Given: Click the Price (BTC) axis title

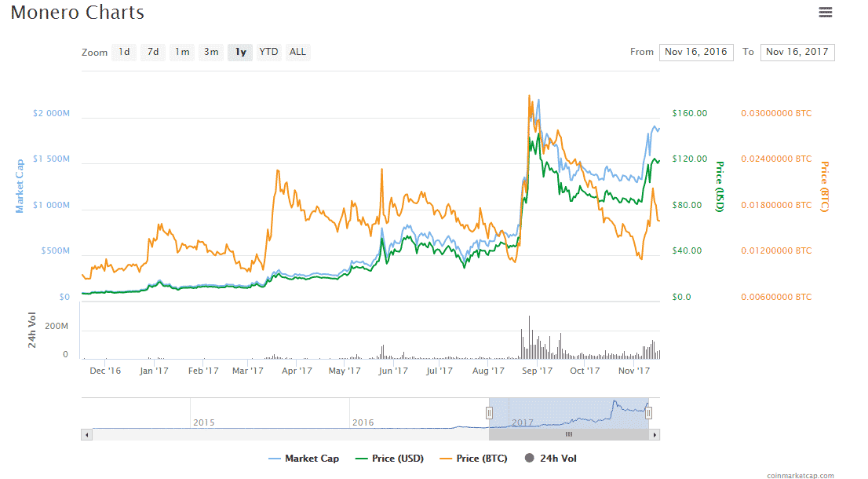Looking at the screenshot, I should pos(825,187).
